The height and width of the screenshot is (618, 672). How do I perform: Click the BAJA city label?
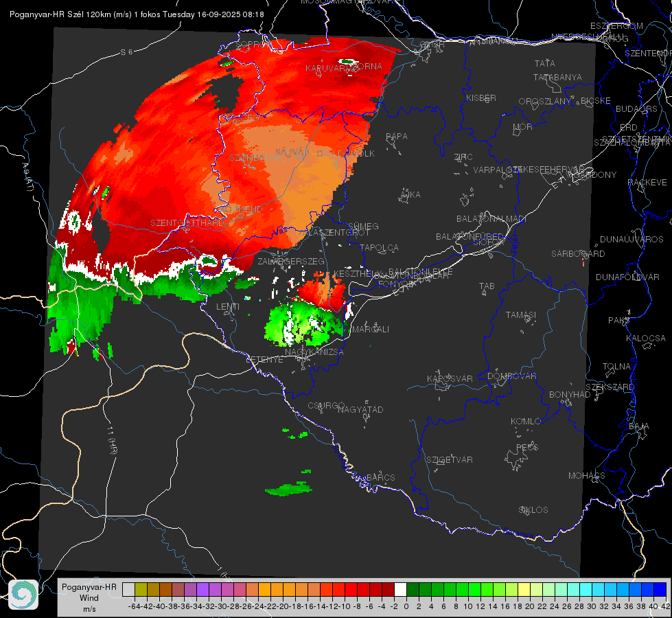tap(639, 426)
